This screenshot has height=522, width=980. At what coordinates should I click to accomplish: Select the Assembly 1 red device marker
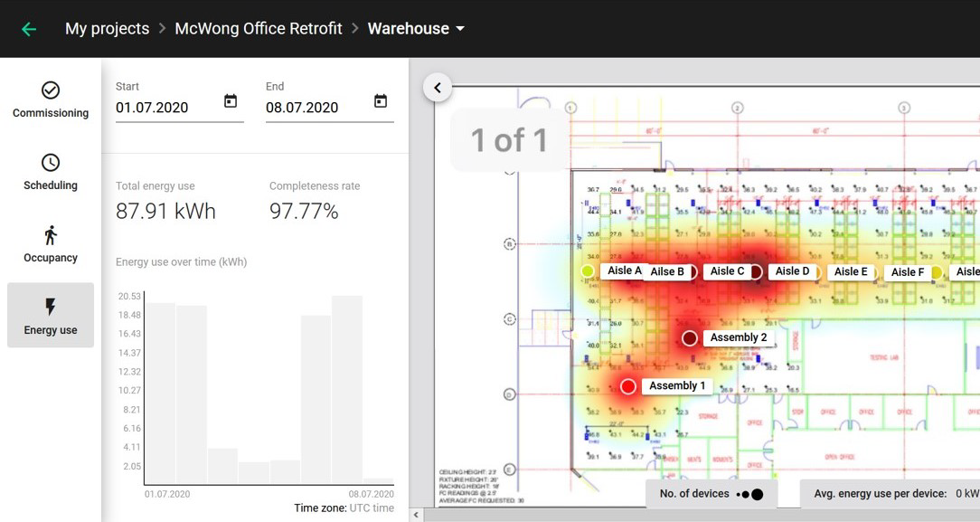point(628,387)
